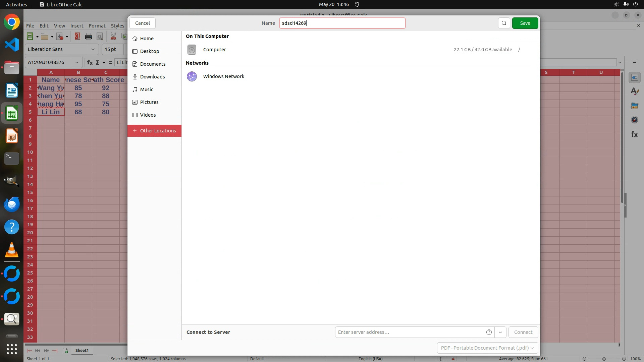
Task: Click the Cut scissors icon
Action: tap(113, 37)
